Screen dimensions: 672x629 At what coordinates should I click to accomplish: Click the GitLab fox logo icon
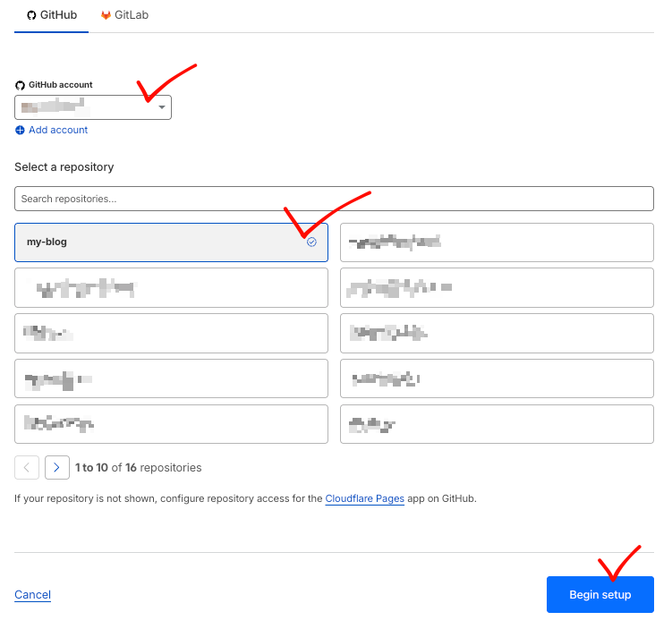coord(106,15)
